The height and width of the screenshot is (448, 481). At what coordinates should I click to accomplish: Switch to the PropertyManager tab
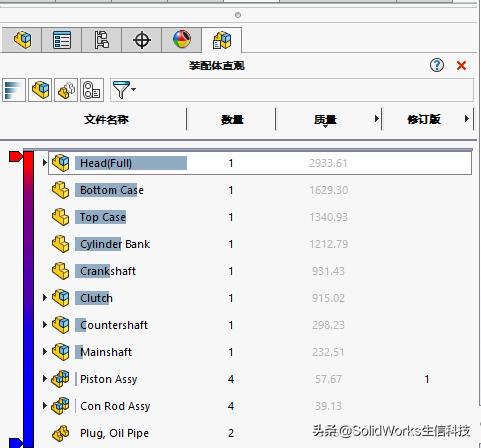(62, 40)
